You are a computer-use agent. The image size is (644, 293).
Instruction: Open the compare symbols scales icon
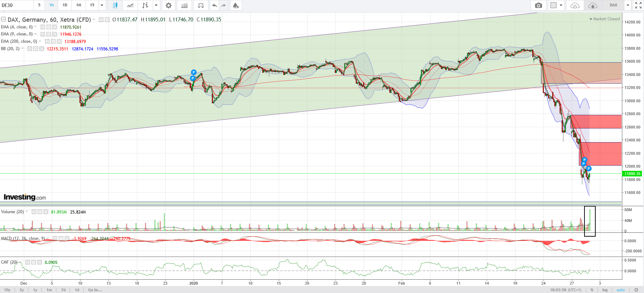pyautogui.click(x=201, y=5)
